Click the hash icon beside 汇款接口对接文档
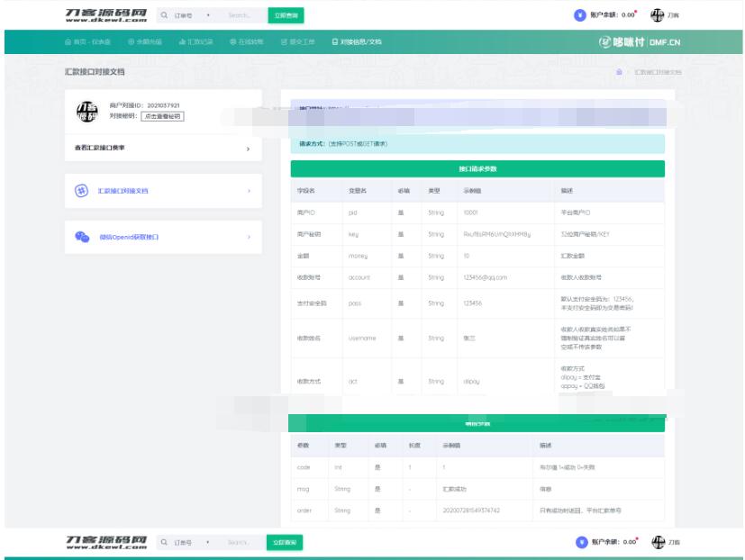 (80, 191)
